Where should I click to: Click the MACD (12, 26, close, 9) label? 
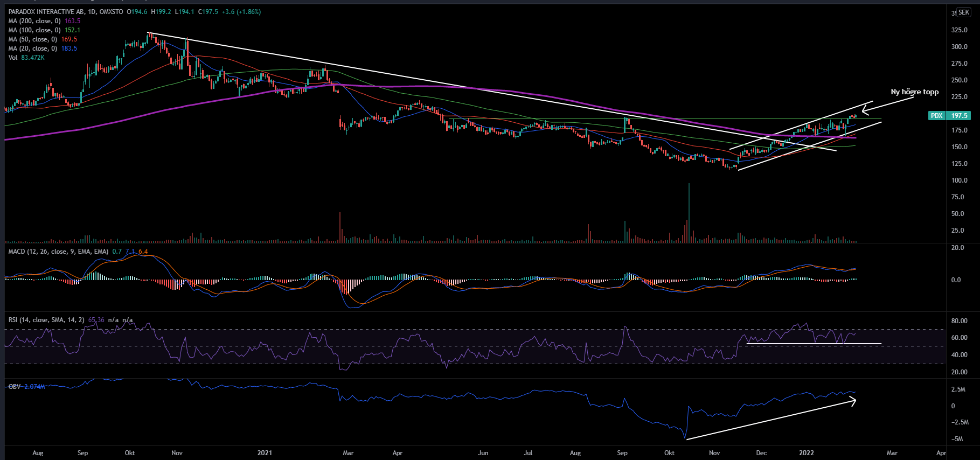[x=58, y=252]
